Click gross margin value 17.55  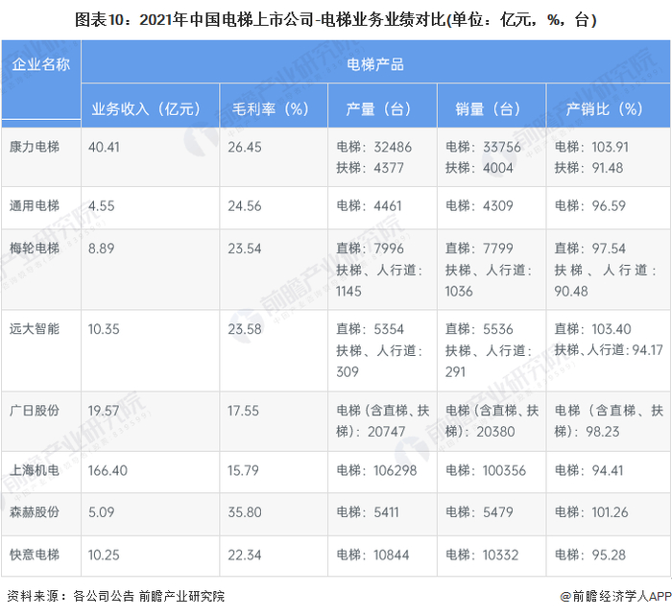click(244, 411)
